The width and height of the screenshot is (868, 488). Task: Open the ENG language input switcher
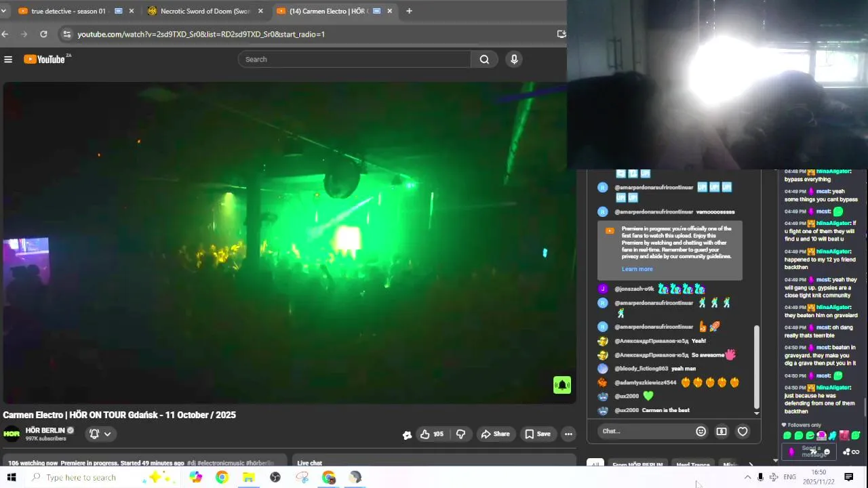coord(789,477)
